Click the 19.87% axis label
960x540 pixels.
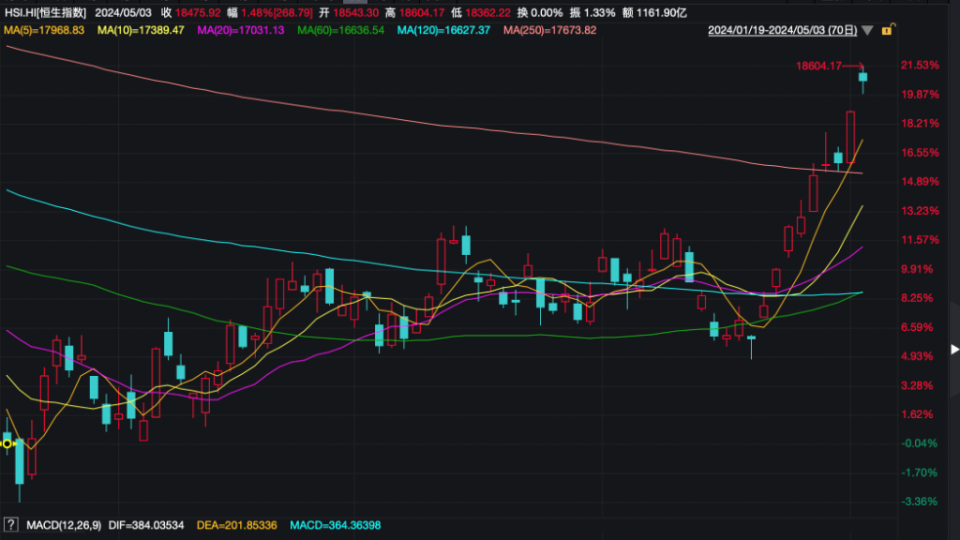[x=920, y=94]
